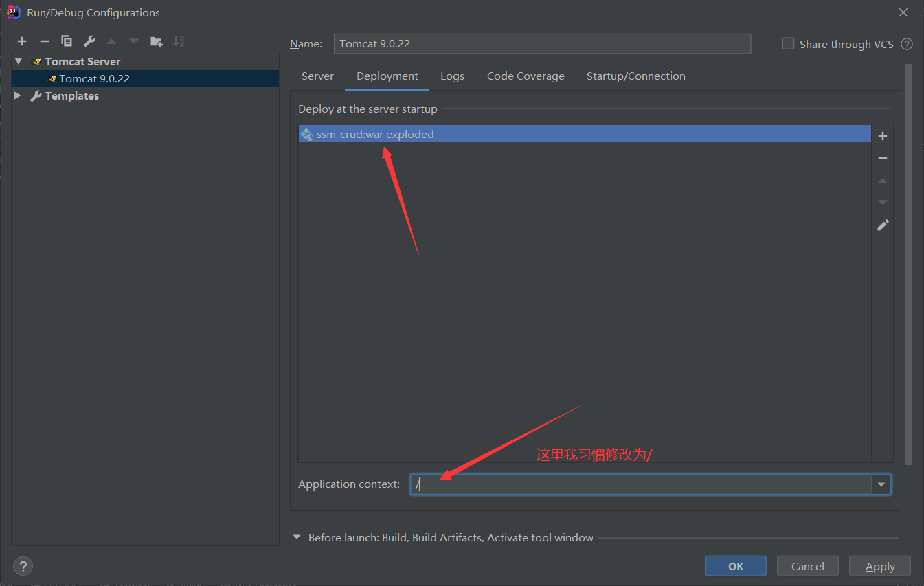Switch to Code Coverage tab
This screenshot has height=586, width=924.
point(526,76)
